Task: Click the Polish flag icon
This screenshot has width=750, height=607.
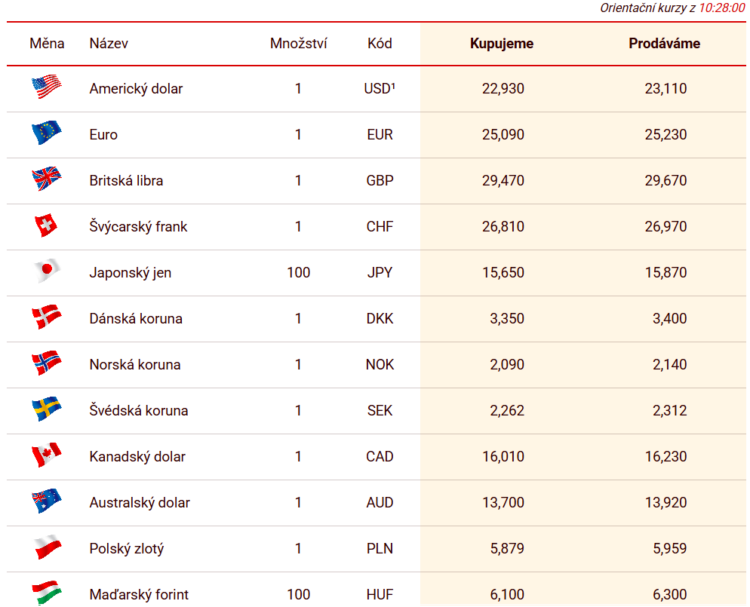Action: 47,547
